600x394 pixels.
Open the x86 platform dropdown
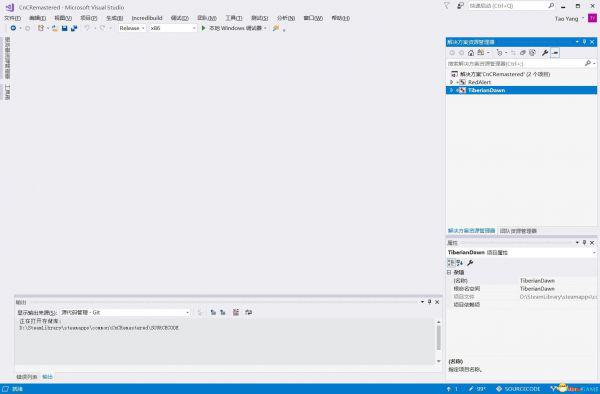coord(173,28)
